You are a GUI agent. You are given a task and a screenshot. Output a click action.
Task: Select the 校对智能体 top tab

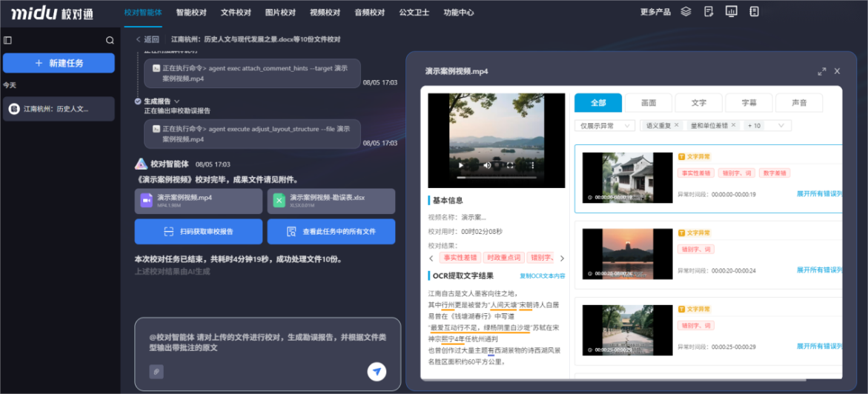click(x=143, y=12)
